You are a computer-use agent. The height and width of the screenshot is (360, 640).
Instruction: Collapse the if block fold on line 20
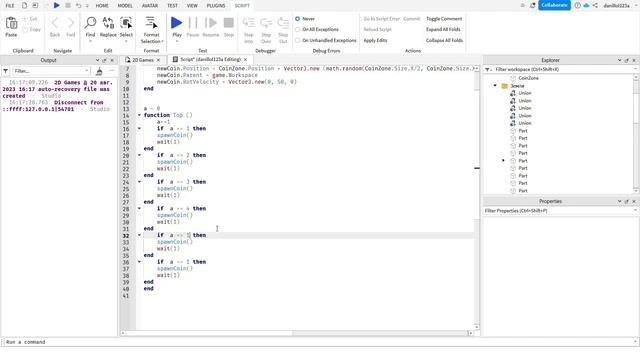(x=139, y=155)
